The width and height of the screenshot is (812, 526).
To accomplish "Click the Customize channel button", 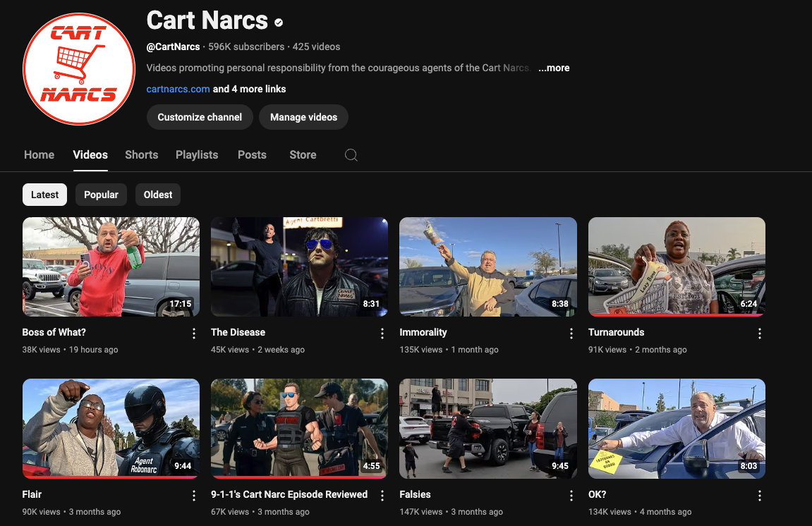I will (x=200, y=117).
